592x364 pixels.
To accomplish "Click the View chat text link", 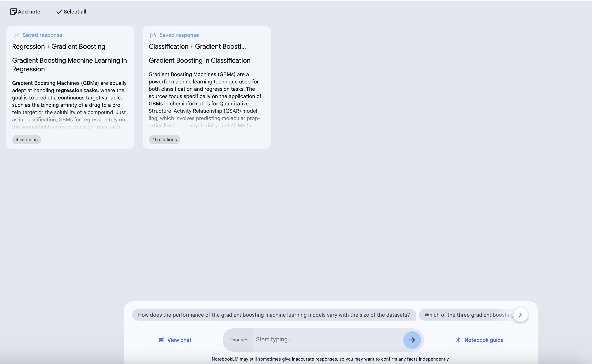I will click(x=179, y=340).
